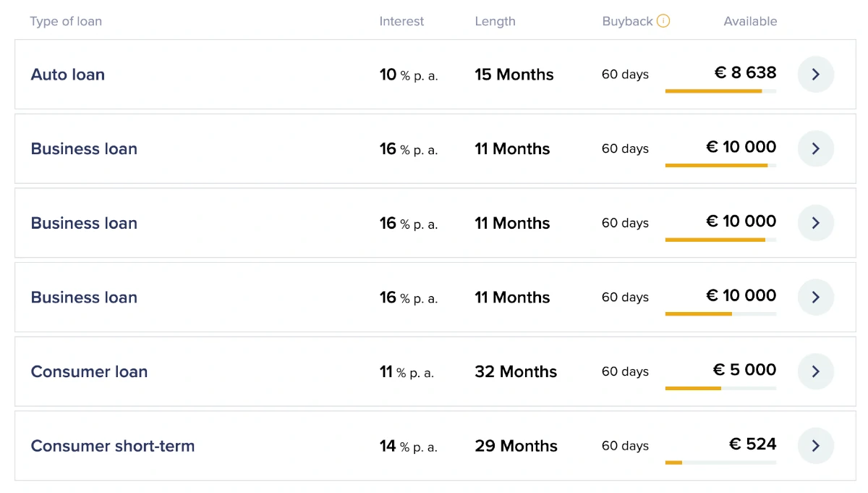Click the arrow on the Consumer loan row

coord(816,371)
